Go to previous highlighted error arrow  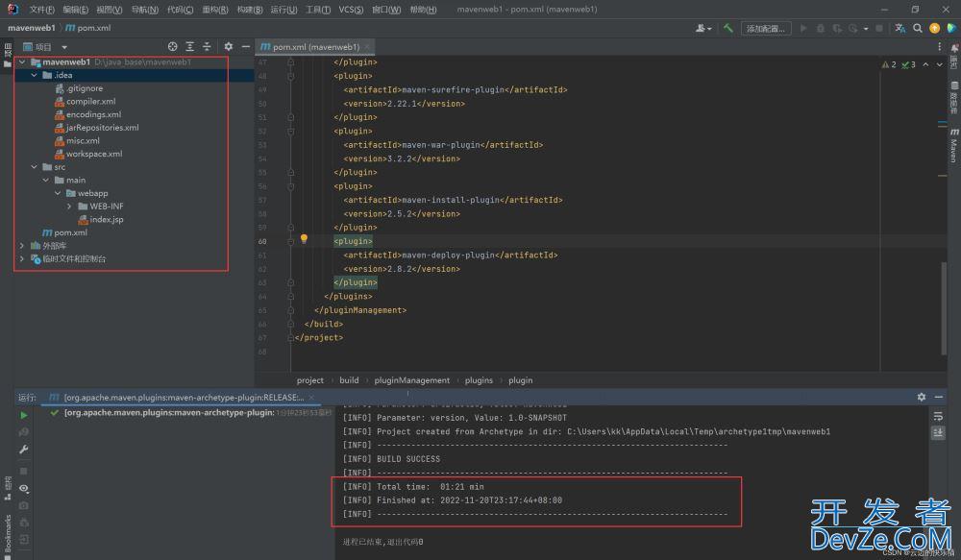tap(925, 64)
